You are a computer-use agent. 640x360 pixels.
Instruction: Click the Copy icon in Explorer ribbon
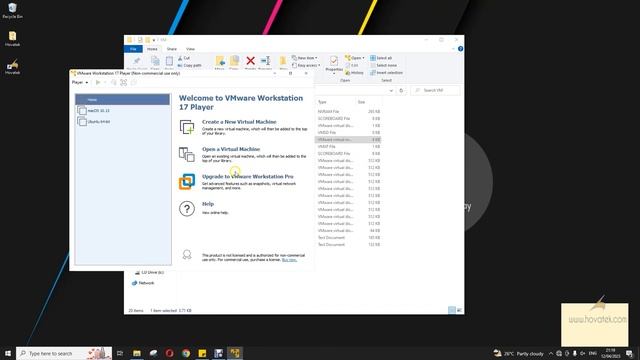click(x=155, y=61)
